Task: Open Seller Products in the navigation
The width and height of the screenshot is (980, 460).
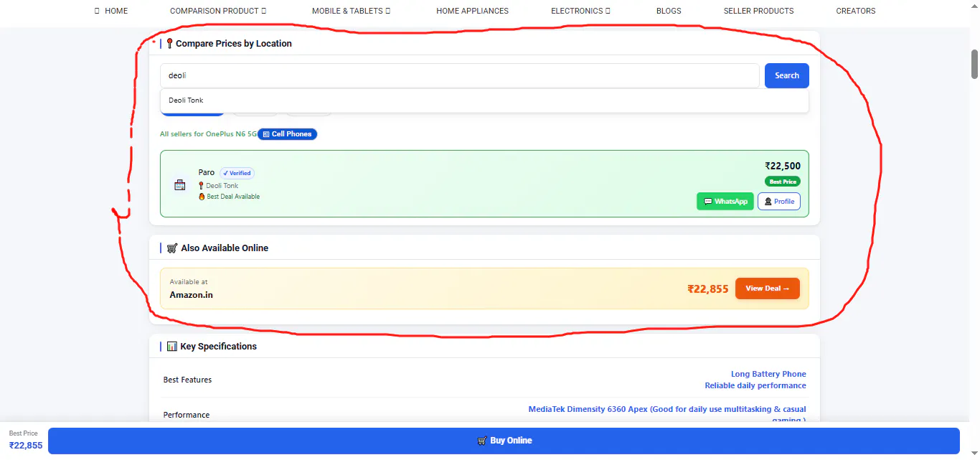Action: click(x=758, y=11)
